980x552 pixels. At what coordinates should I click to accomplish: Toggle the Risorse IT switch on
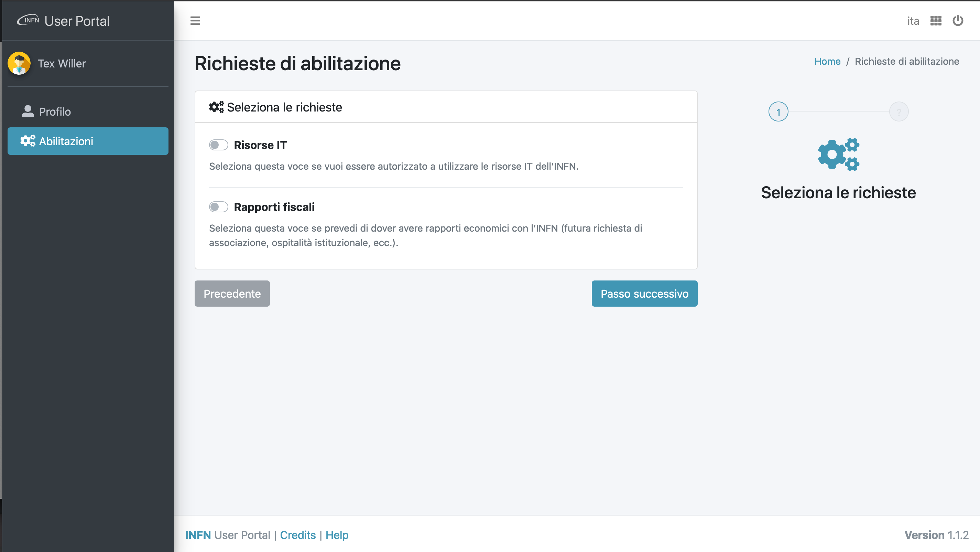point(219,145)
